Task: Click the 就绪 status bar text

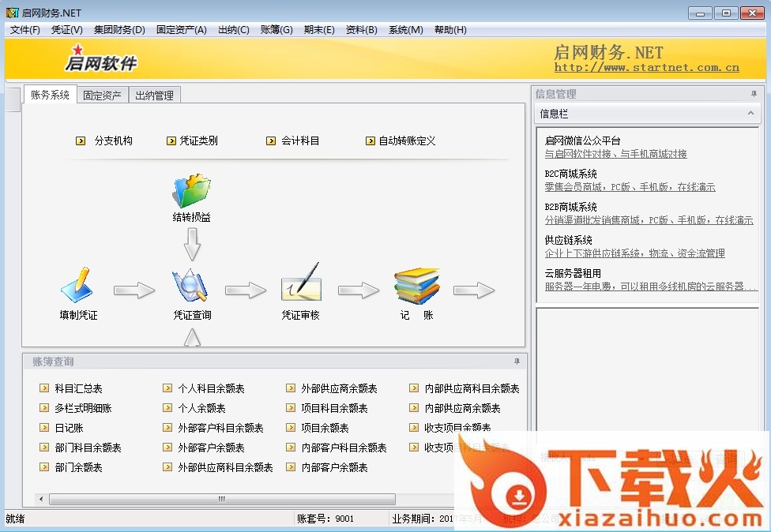Action: 15,519
